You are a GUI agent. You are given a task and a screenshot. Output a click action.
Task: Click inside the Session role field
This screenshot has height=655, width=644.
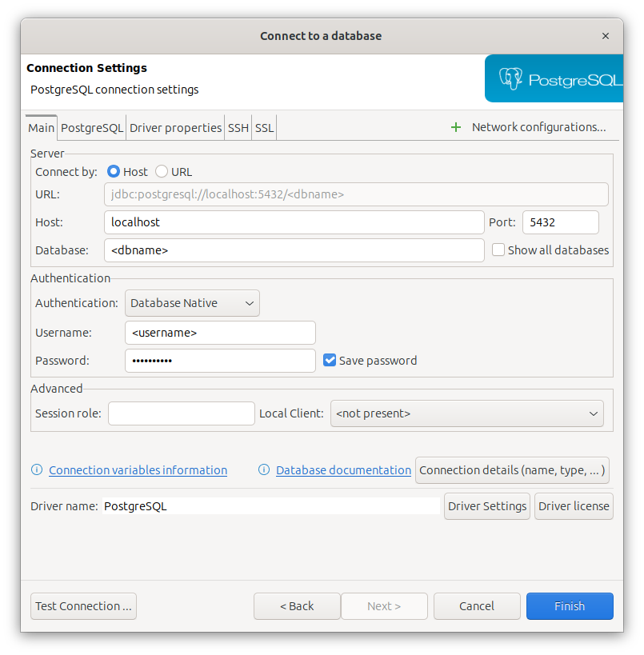(x=181, y=413)
